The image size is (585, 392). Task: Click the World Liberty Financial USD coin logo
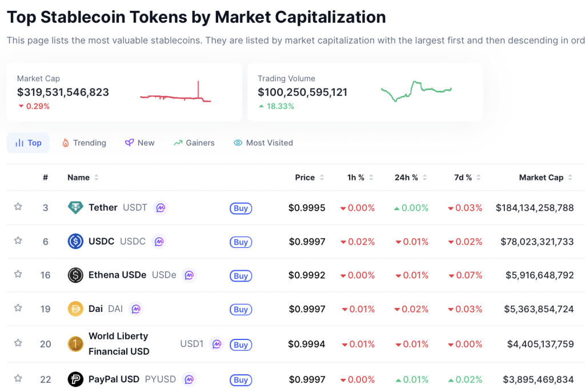[x=75, y=344]
